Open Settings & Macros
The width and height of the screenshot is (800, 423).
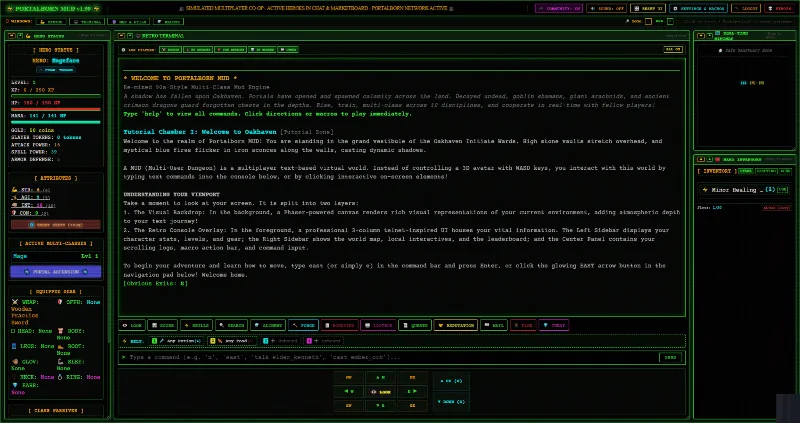coord(698,8)
